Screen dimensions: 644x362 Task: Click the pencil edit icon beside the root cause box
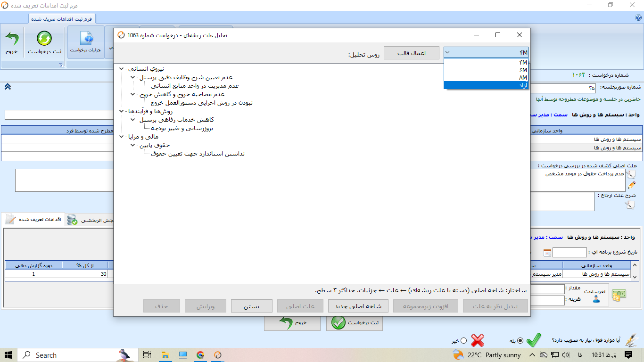[631, 186]
